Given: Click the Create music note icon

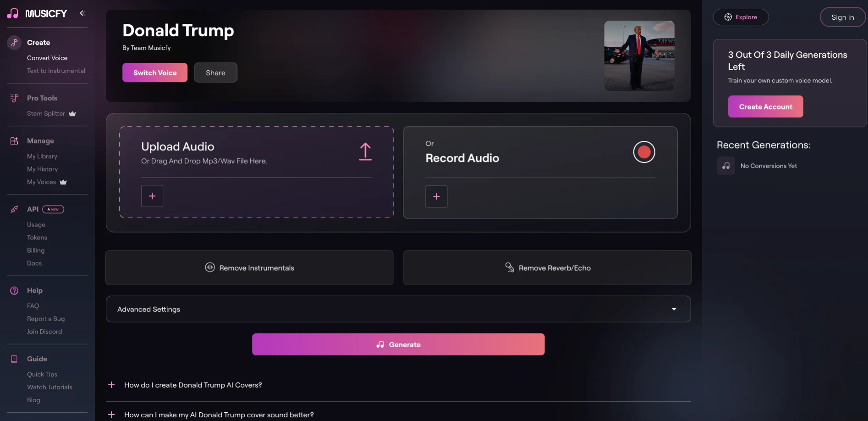Looking at the screenshot, I should (14, 43).
